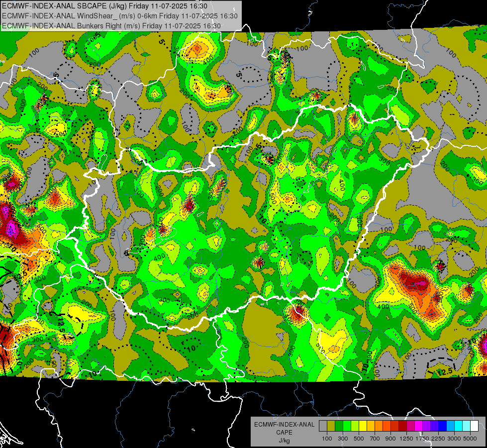
Task: Click the 900 value under legend bar
Action: point(390,439)
